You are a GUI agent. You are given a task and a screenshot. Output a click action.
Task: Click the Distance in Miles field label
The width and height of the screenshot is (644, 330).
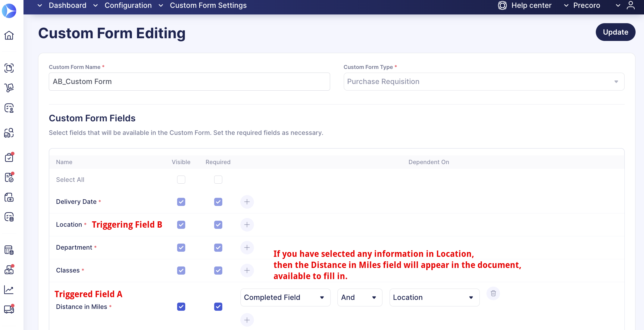click(x=82, y=307)
